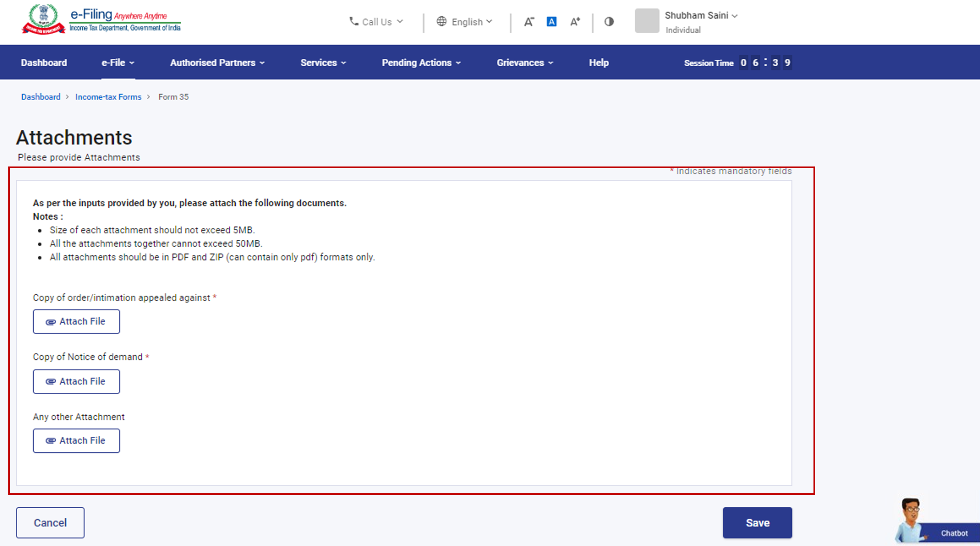Click the Income-tax Forms breadcrumb link
980x546 pixels.
pos(108,97)
